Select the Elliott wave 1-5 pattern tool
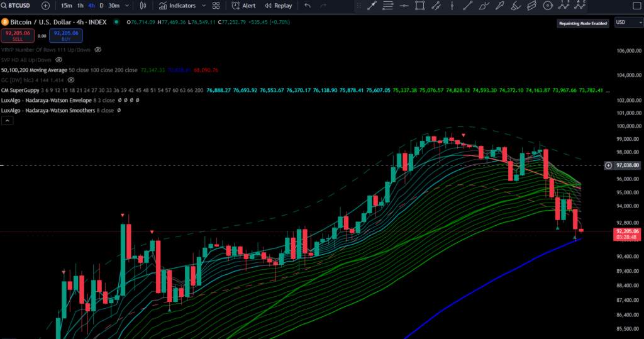This screenshot has height=339, width=644. pos(564,5)
